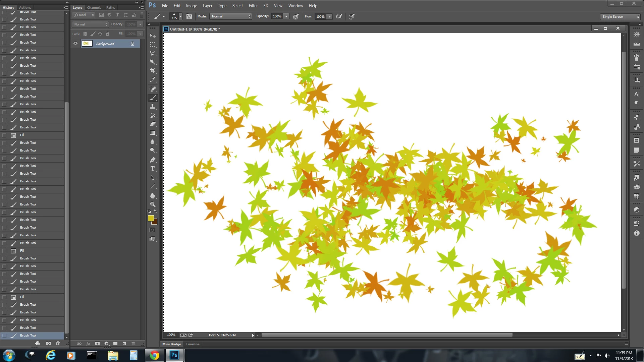The width and height of the screenshot is (644, 362).
Task: Open the Timeline panel tab
Action: (x=193, y=344)
